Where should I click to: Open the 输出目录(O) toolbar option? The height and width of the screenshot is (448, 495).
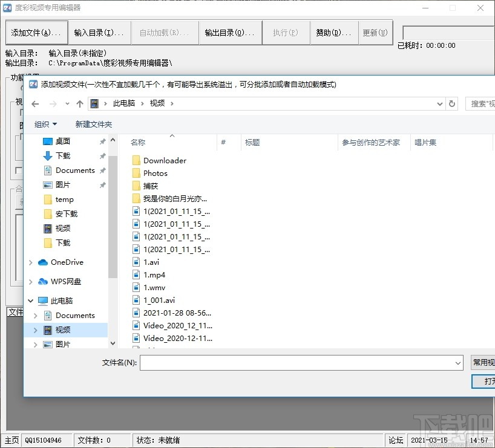(230, 31)
